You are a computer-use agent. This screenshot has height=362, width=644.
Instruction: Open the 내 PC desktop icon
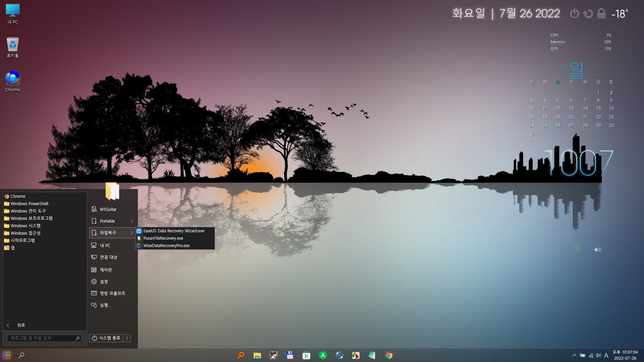[x=13, y=14]
